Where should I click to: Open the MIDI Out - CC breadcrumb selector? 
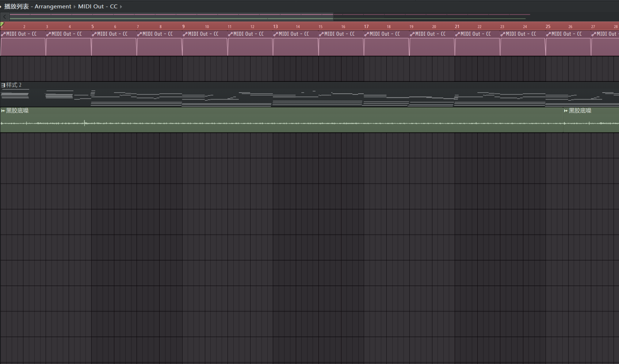click(98, 7)
